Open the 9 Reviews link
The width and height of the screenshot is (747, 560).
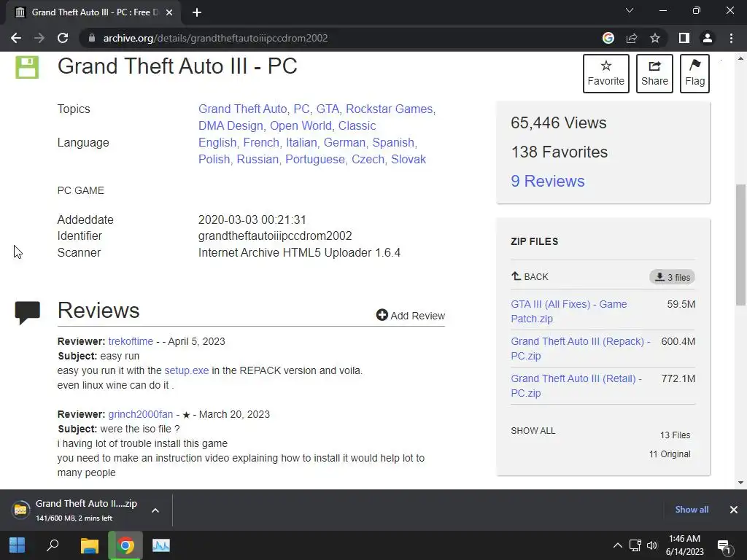(547, 181)
